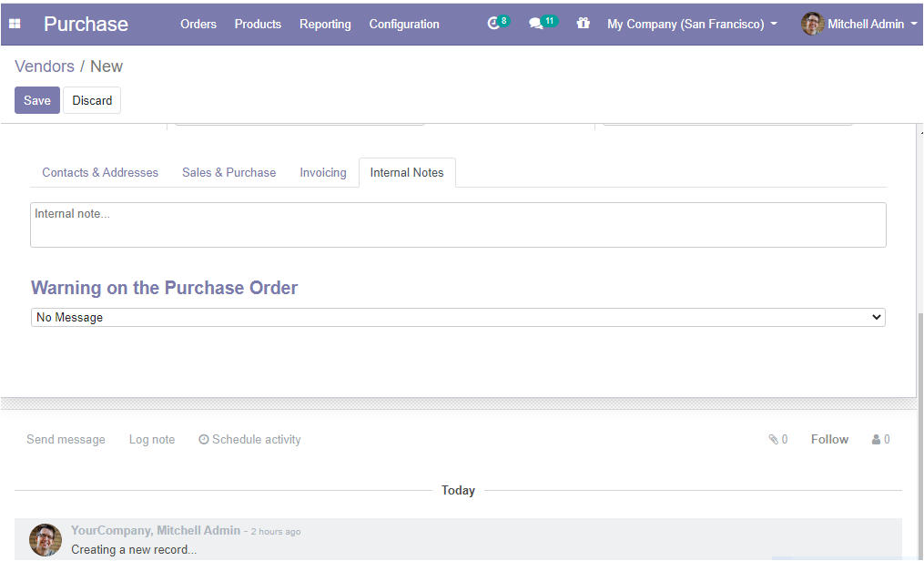The width and height of the screenshot is (924, 561).
Task: Open the Reporting menu
Action: pos(325,25)
